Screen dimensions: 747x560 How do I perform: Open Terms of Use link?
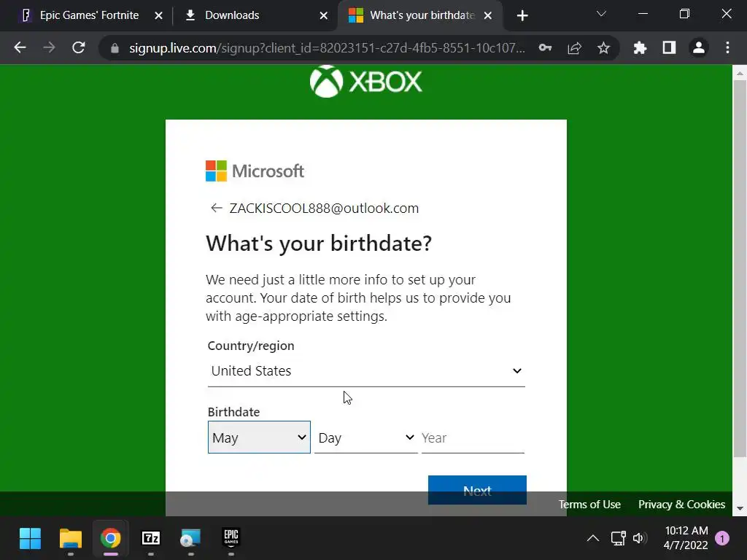click(x=589, y=505)
